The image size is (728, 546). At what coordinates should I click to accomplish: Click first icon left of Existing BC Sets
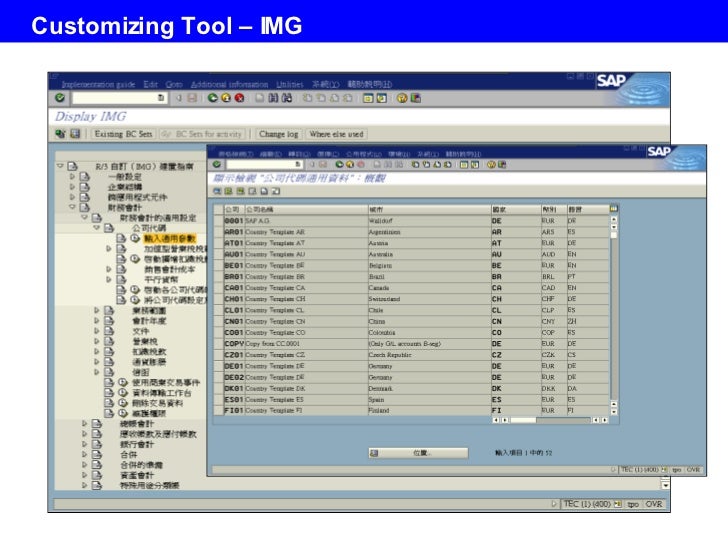(x=60, y=134)
